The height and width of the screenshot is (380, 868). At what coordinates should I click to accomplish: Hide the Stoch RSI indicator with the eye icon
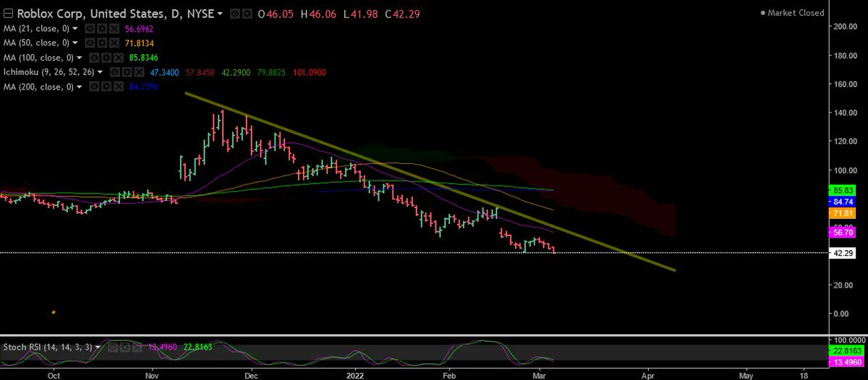click(113, 347)
